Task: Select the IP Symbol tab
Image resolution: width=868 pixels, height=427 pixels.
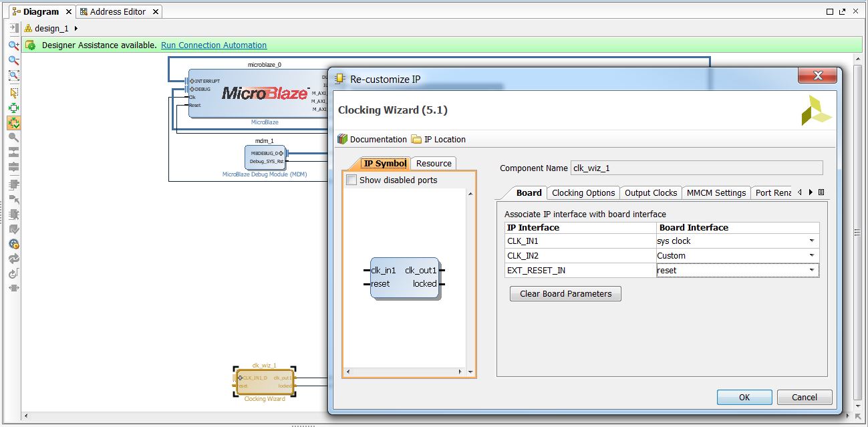Action: (x=384, y=163)
